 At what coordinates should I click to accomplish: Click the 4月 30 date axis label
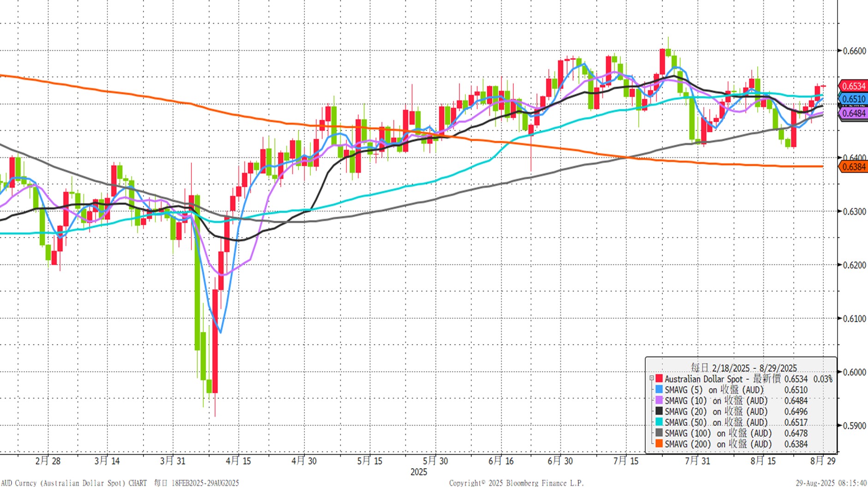coord(304,460)
